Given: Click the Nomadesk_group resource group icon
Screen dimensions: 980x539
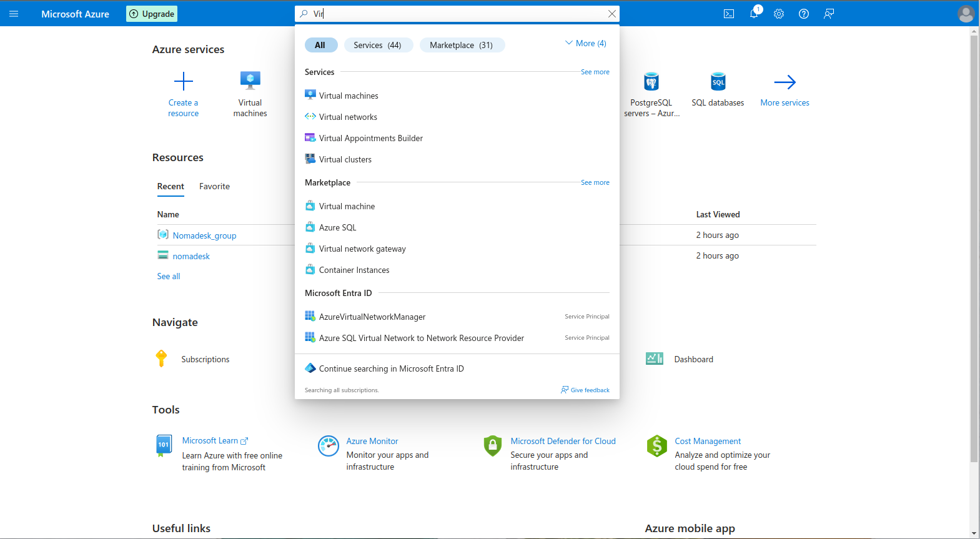Looking at the screenshot, I should coord(163,234).
